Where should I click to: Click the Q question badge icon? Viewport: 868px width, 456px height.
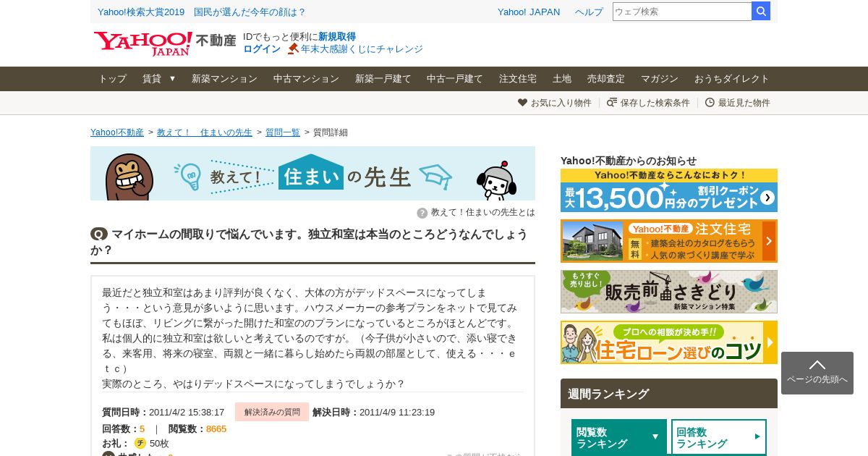click(x=99, y=234)
